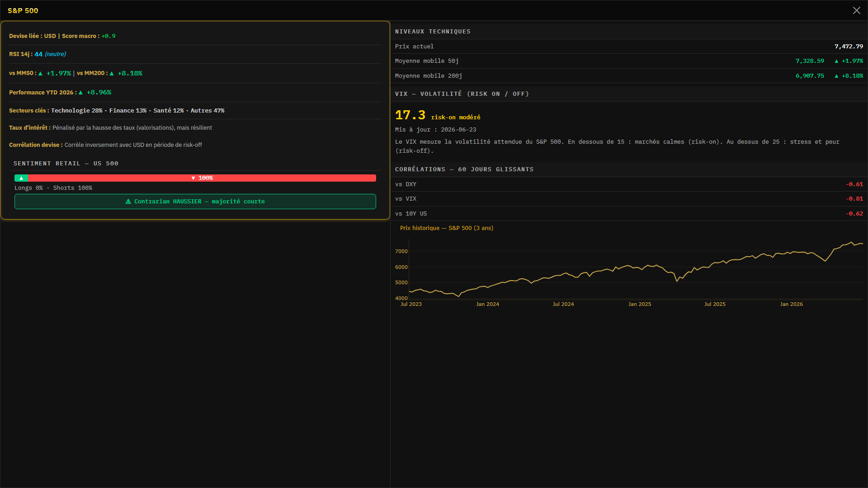Close the S&P 500 detail panel
Screen dimensions: 868x488
856,10
